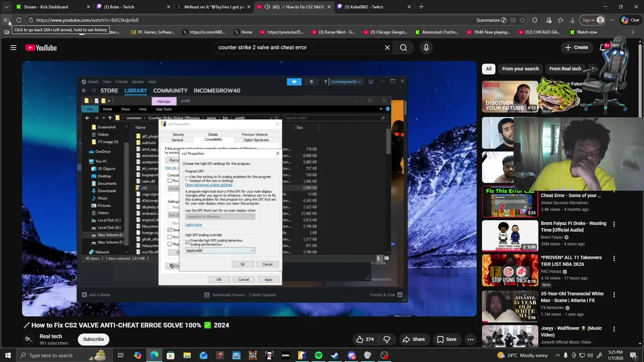Open the YouTube hamburger guide menu

[14, 48]
